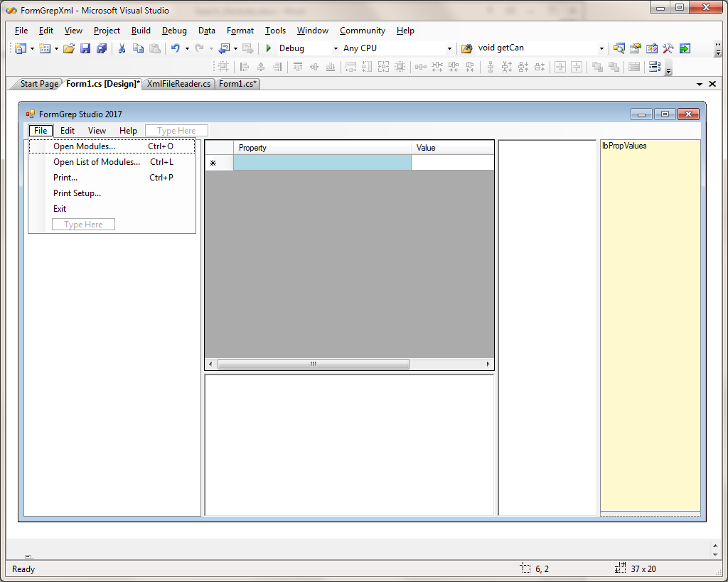Expand the Add New Item dropdown arrow
728x582 pixels.
(x=56, y=48)
